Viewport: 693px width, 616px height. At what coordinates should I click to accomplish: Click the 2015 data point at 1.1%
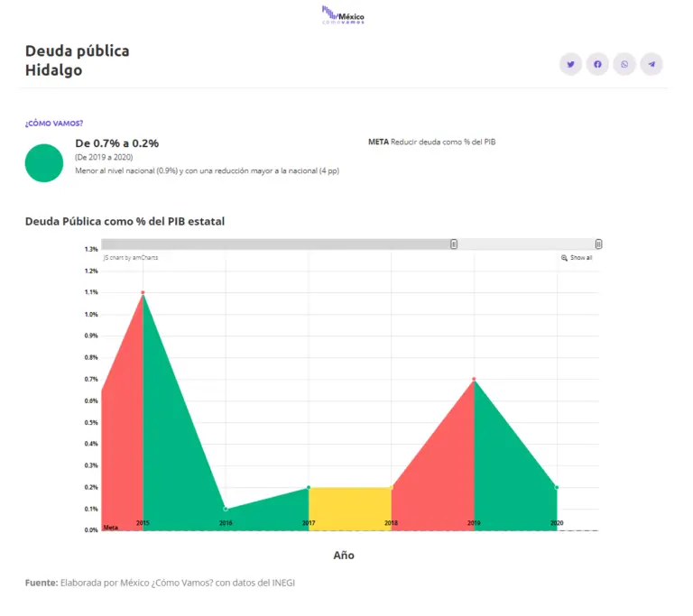click(x=143, y=293)
